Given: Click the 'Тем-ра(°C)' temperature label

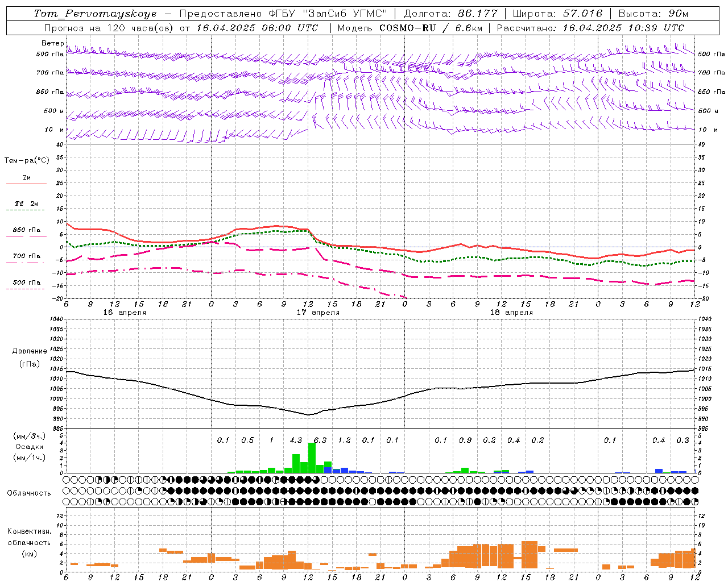Looking at the screenshot, I should (x=27, y=161).
